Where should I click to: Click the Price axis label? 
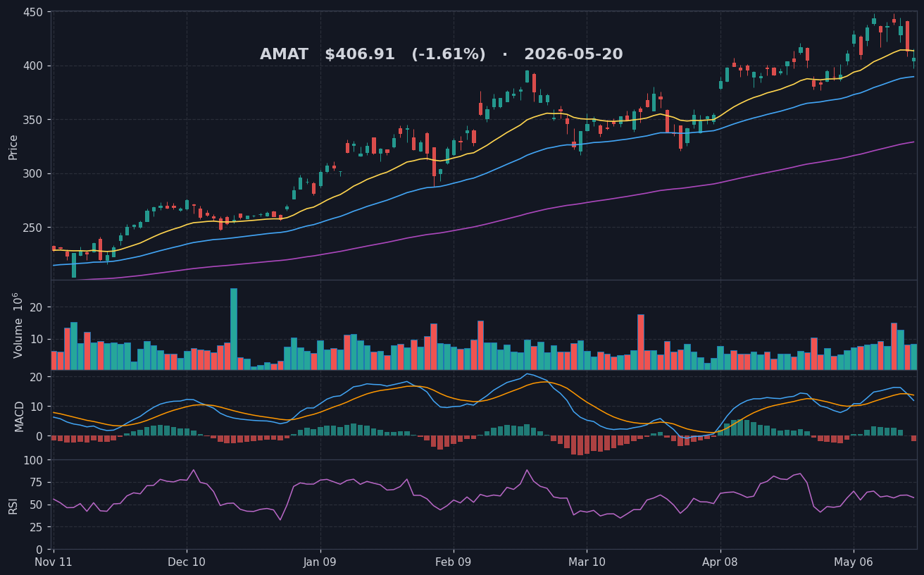pyautogui.click(x=13, y=147)
